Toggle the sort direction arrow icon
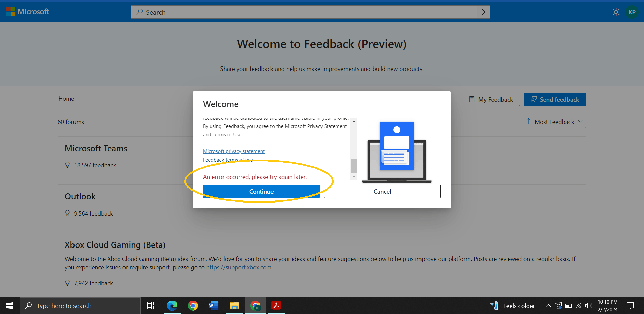The image size is (644, 314). [x=528, y=121]
